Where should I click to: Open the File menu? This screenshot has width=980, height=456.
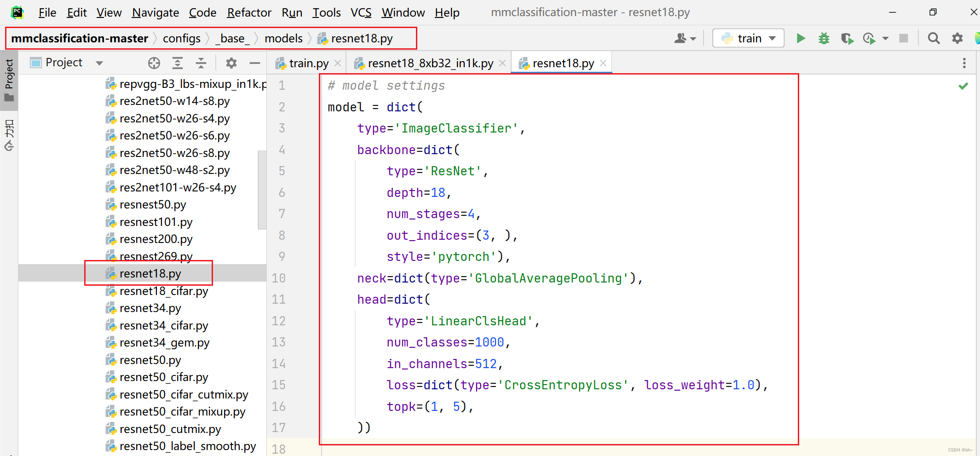[x=47, y=12]
